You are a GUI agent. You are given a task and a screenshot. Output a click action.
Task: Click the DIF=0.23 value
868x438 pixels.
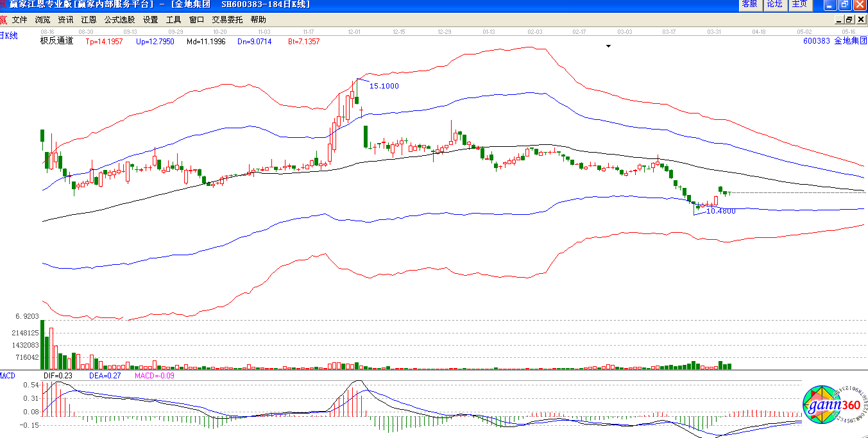pos(58,375)
